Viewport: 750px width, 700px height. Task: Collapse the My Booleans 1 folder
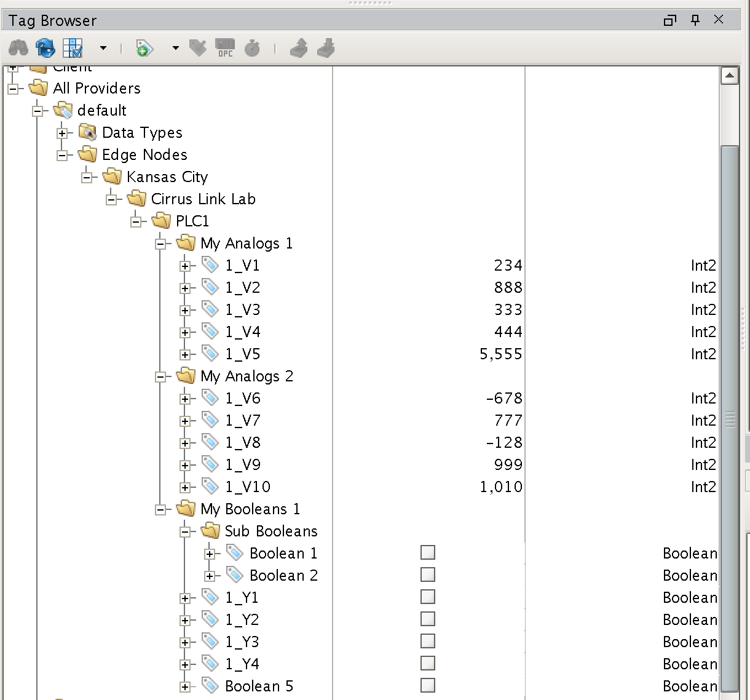click(x=160, y=510)
